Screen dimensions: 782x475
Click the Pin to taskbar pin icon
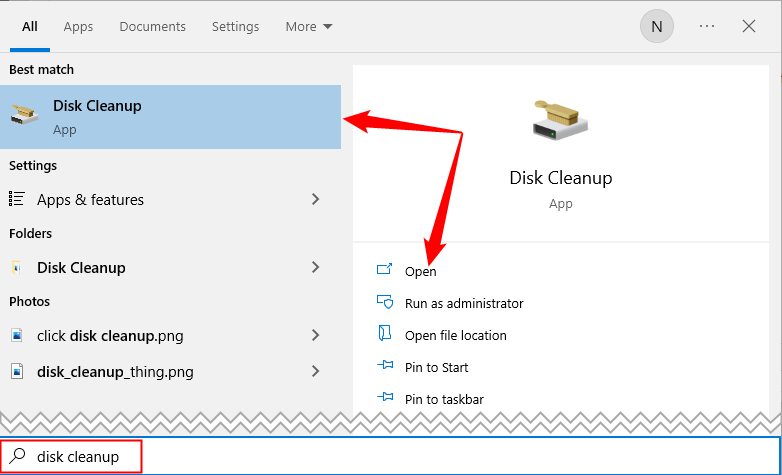(384, 399)
